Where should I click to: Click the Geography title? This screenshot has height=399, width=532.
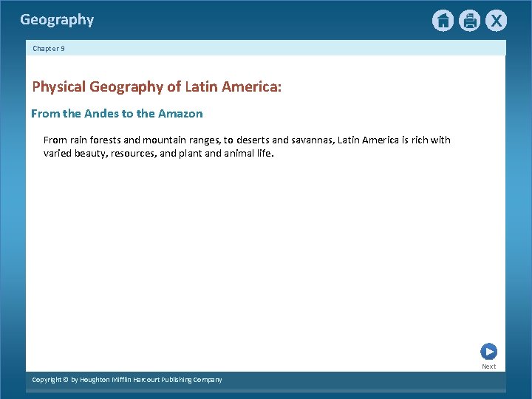point(57,20)
